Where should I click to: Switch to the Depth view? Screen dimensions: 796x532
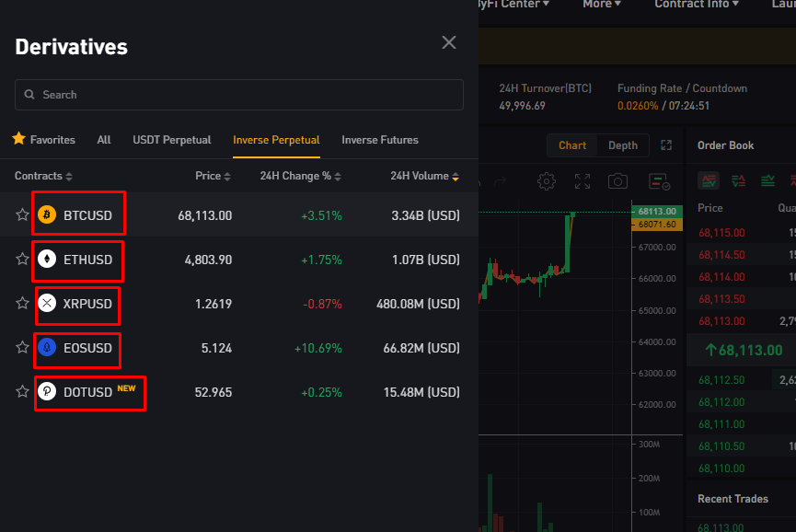[623, 145]
